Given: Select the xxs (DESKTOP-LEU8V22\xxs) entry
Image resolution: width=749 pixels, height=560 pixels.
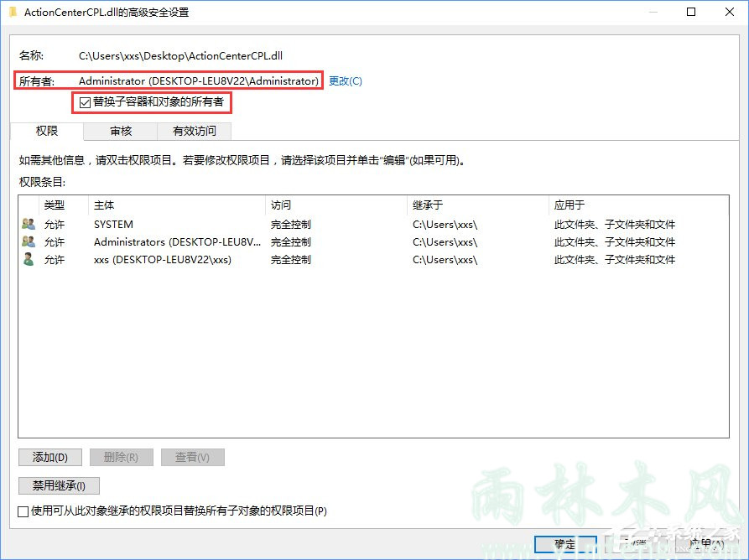Looking at the screenshot, I should tap(163, 260).
